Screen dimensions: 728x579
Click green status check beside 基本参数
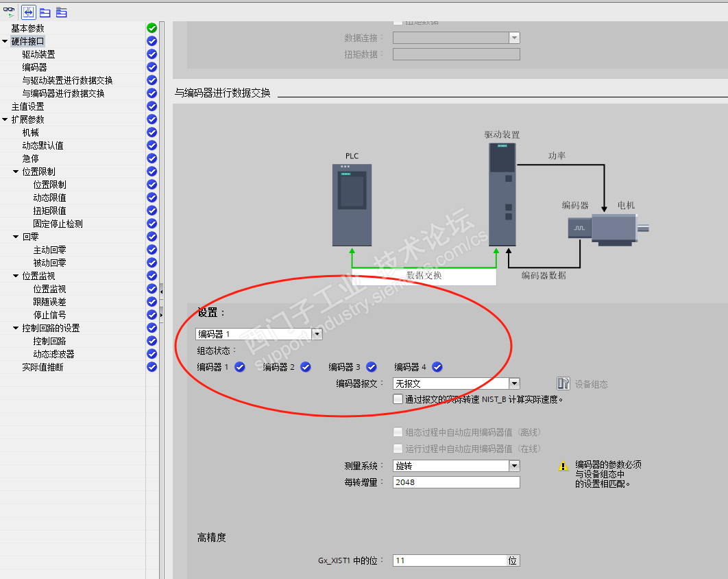[151, 28]
